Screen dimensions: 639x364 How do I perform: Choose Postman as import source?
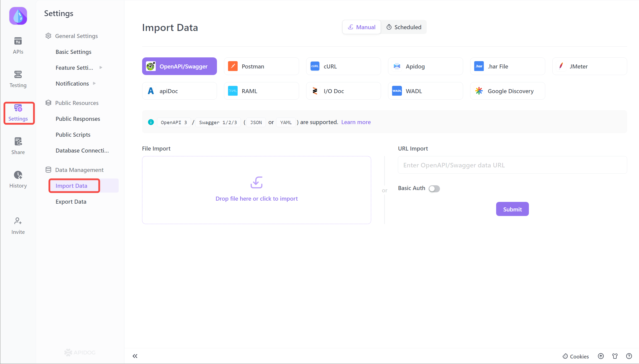[261, 66]
